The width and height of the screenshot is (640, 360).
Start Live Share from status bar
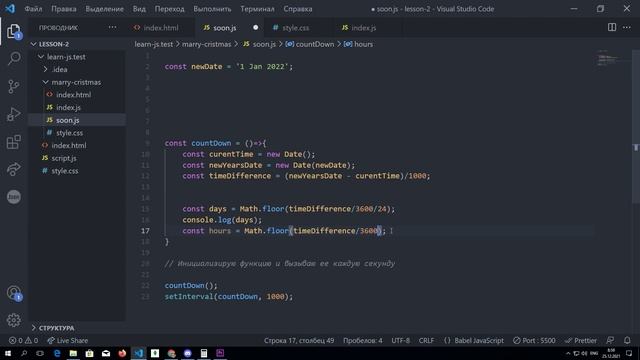click(x=67, y=340)
